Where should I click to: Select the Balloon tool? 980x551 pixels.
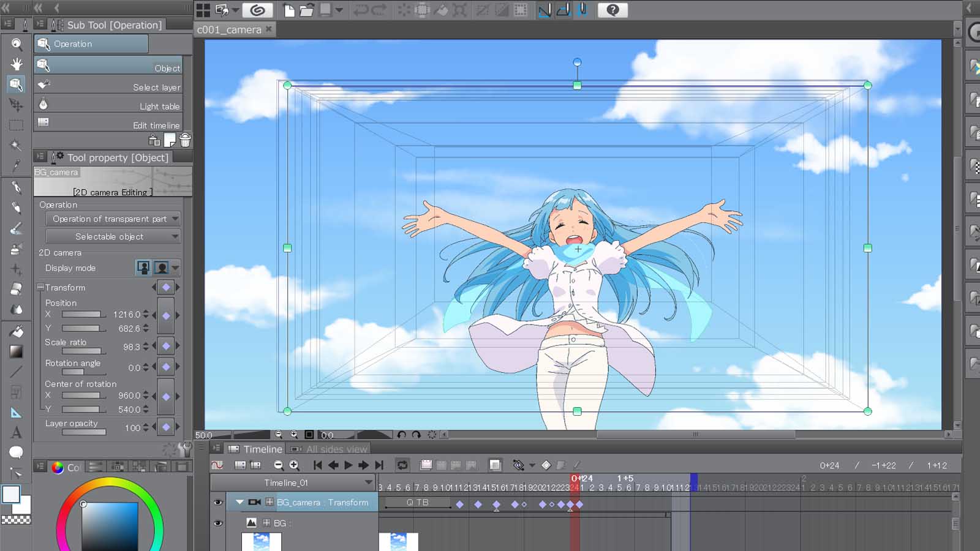tap(17, 452)
